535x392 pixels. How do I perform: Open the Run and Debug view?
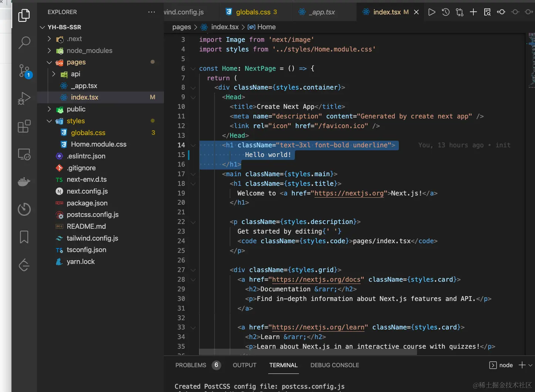click(24, 98)
